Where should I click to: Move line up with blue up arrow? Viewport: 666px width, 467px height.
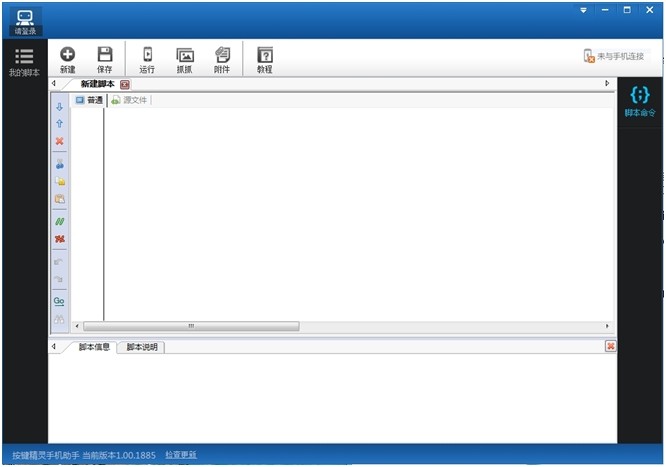point(59,124)
